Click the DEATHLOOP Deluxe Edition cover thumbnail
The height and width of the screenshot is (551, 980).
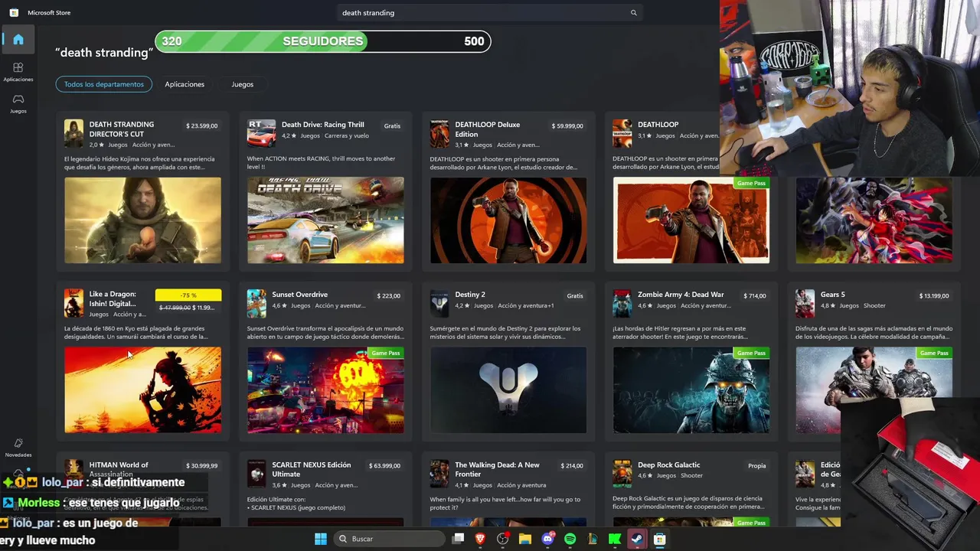pos(508,220)
